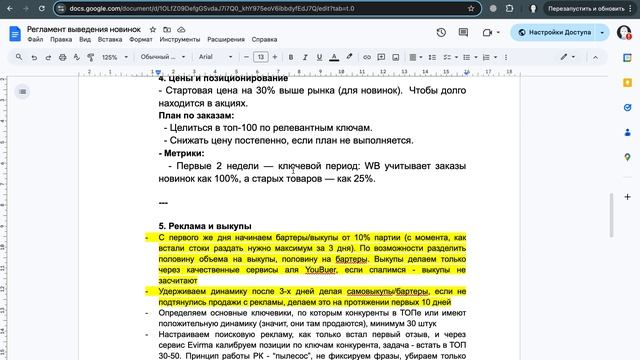The width and height of the screenshot is (640, 360).
Task: Open the editing mode pencil dropdown
Action: coord(567,57)
